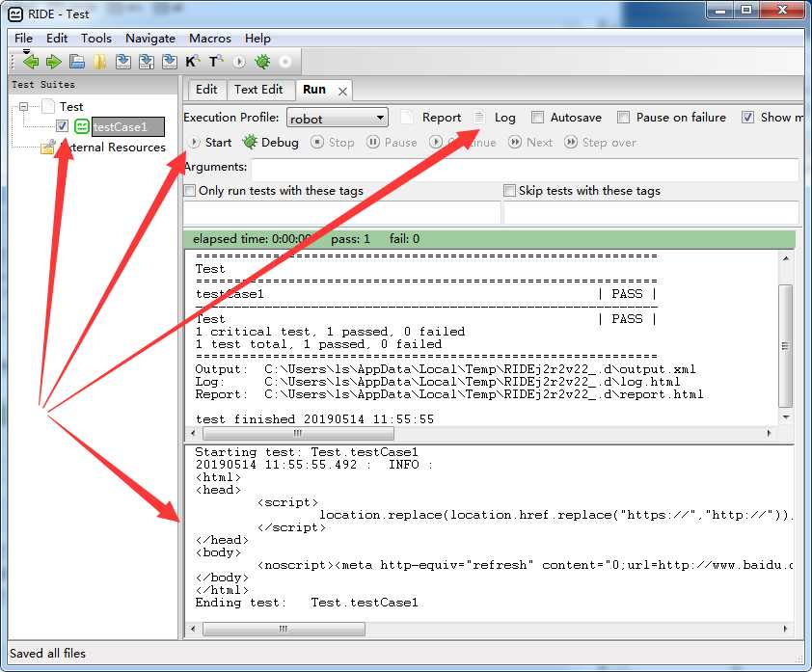
Task: Check Skip tests with these tags
Action: (x=509, y=191)
